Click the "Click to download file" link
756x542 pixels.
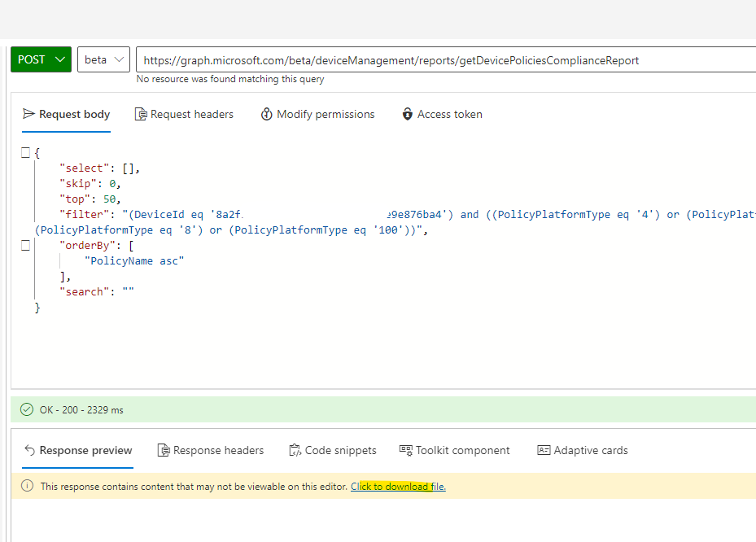pos(398,487)
